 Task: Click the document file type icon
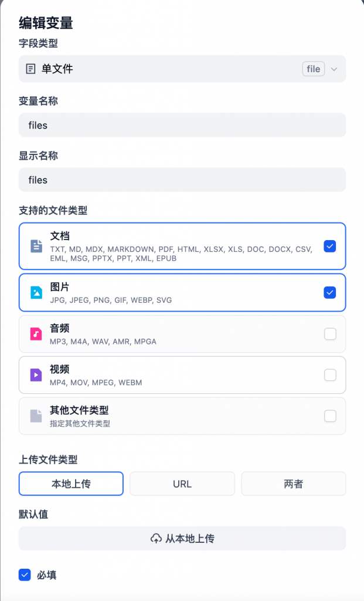click(x=36, y=246)
